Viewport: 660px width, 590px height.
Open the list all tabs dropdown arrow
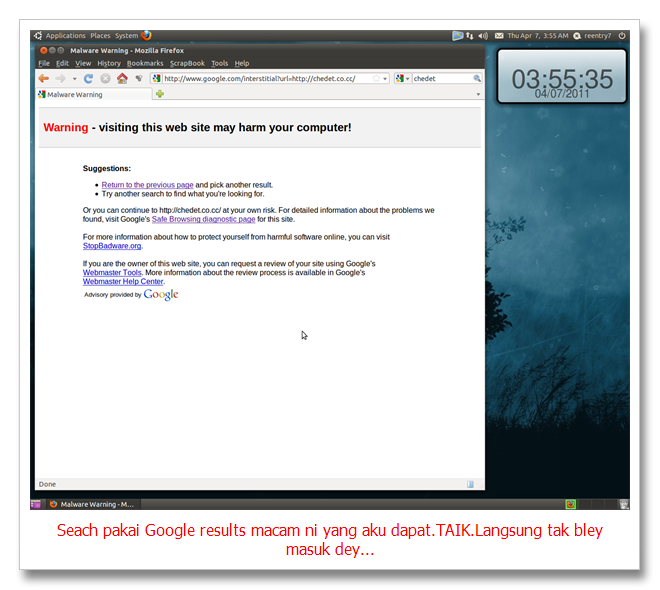(x=478, y=94)
